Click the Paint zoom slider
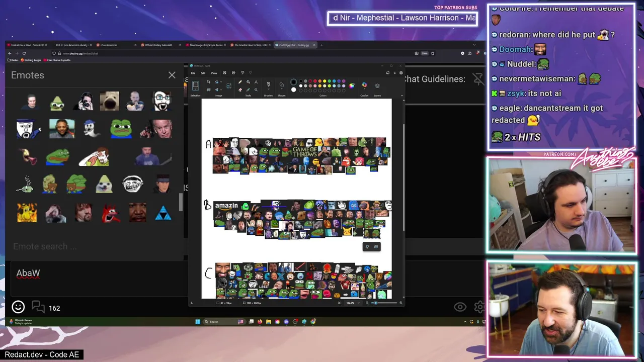 coord(384,303)
